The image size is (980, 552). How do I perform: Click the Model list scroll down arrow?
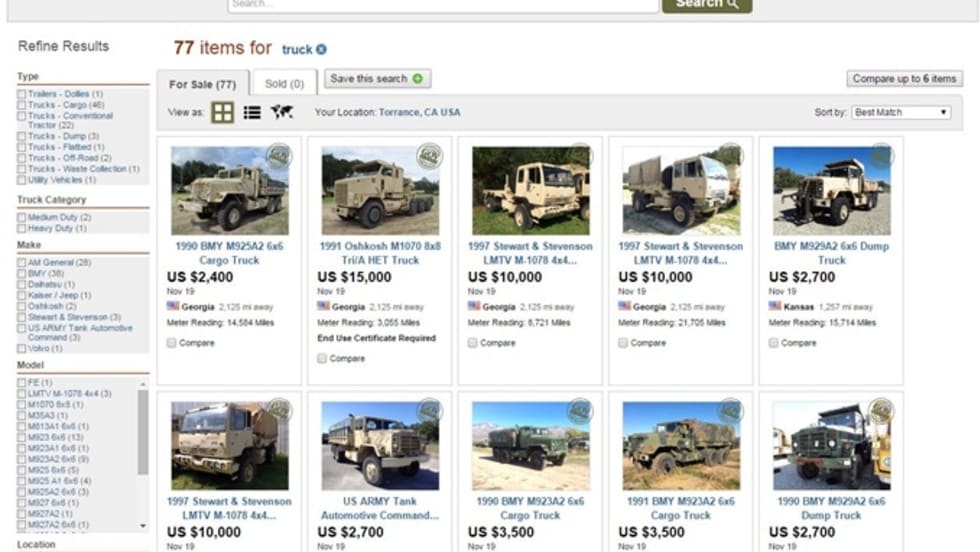(x=143, y=526)
